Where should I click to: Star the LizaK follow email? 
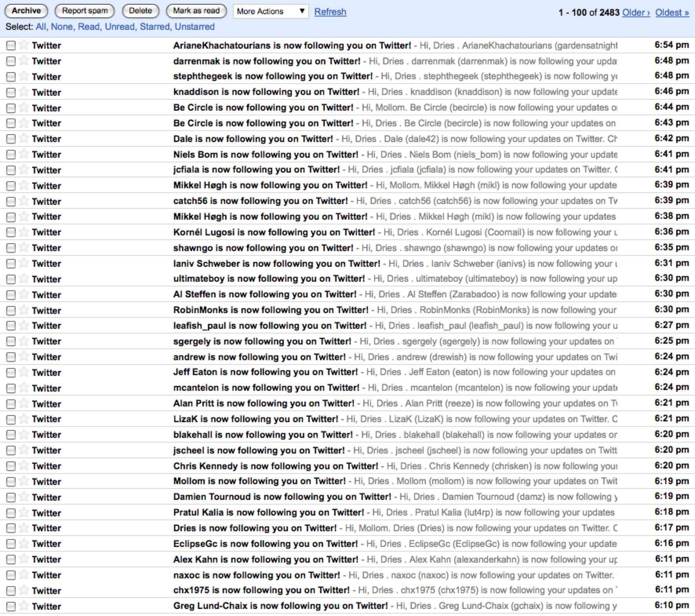[x=24, y=418]
